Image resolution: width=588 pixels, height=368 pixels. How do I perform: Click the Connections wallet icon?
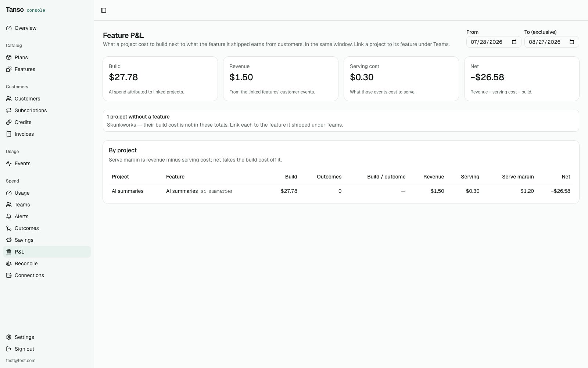coord(9,275)
